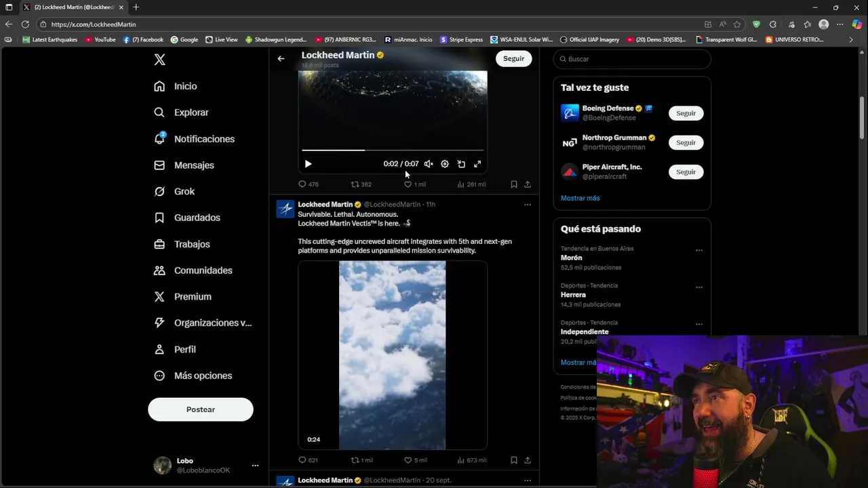Open Official UAP Imagery bookmark
Image resolution: width=868 pixels, height=488 pixels.
coord(589,40)
